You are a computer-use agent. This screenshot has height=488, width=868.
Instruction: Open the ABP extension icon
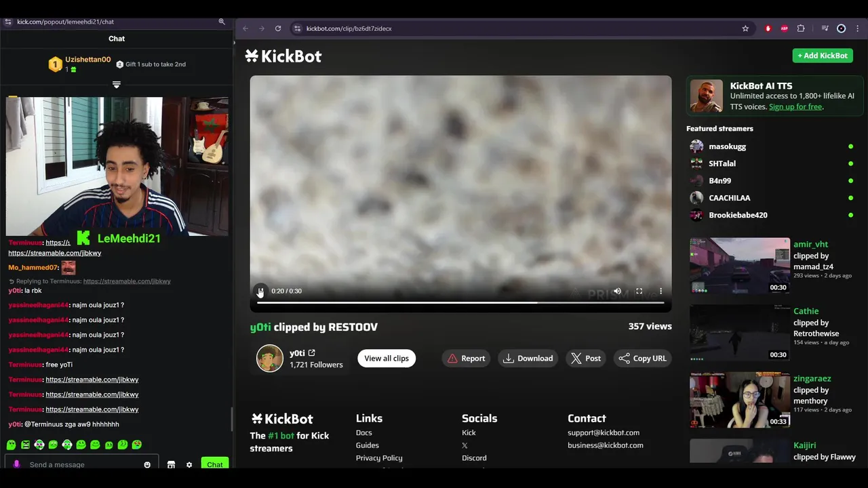(x=785, y=28)
